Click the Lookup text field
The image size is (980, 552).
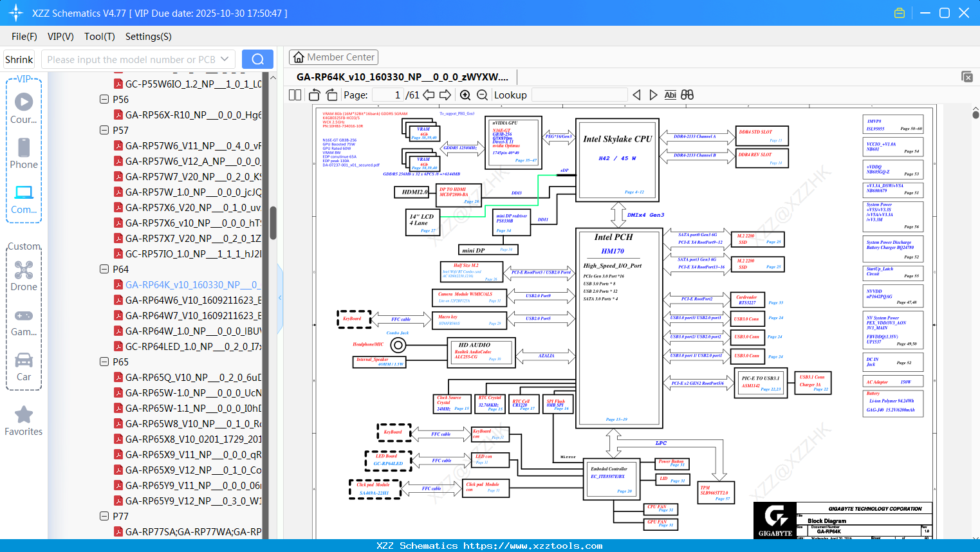pyautogui.click(x=579, y=95)
